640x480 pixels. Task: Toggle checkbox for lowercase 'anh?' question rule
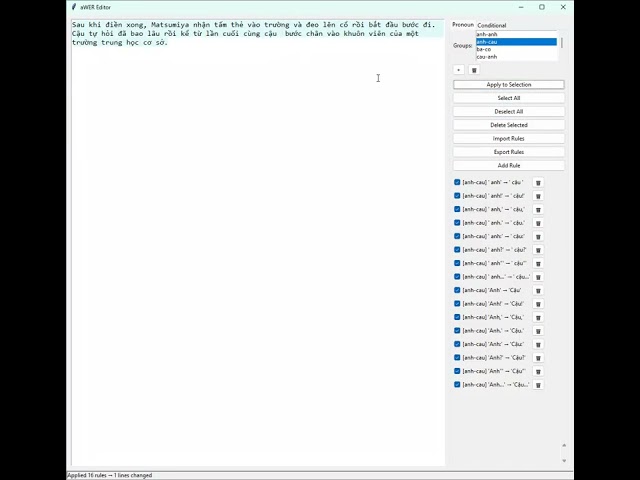click(x=457, y=249)
